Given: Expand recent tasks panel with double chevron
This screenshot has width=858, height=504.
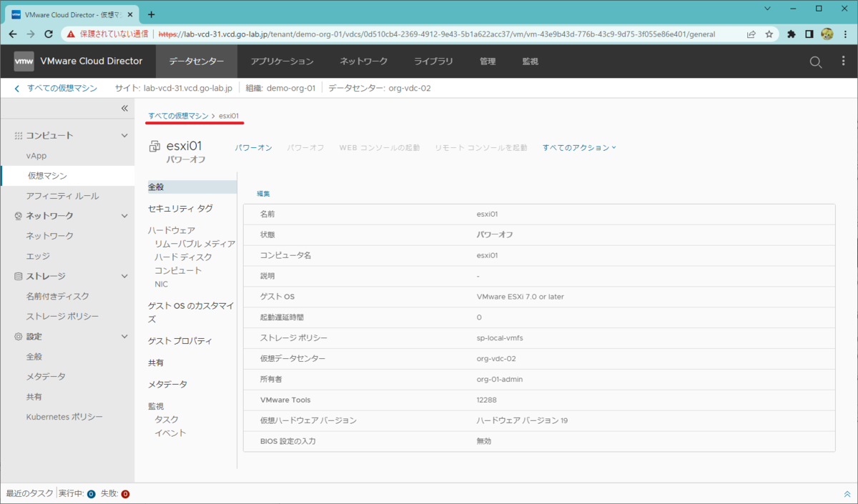Looking at the screenshot, I should pyautogui.click(x=847, y=494).
